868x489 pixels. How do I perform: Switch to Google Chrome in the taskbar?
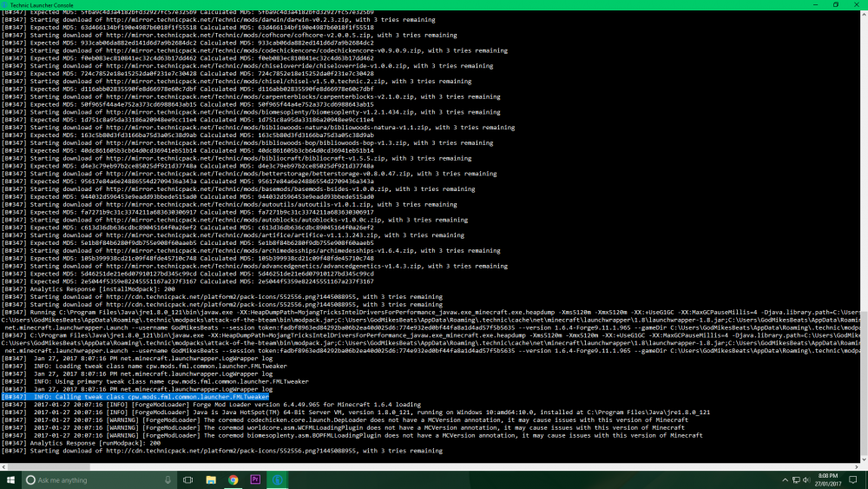pos(233,480)
